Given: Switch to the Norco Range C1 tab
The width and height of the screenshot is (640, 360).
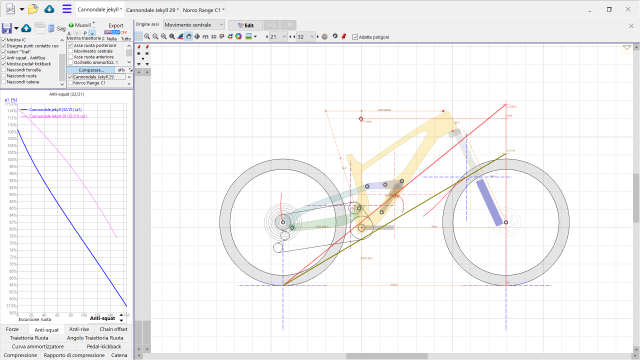Looking at the screenshot, I should (203, 10).
